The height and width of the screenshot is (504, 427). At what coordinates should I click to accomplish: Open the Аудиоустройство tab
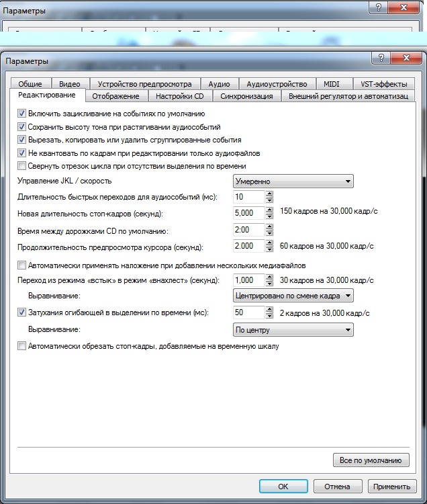(x=277, y=84)
